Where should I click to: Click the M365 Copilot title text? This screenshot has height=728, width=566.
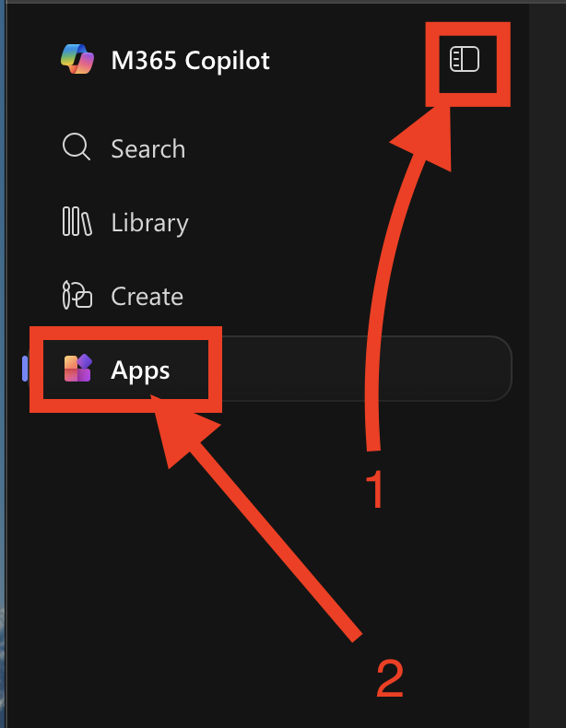point(191,60)
